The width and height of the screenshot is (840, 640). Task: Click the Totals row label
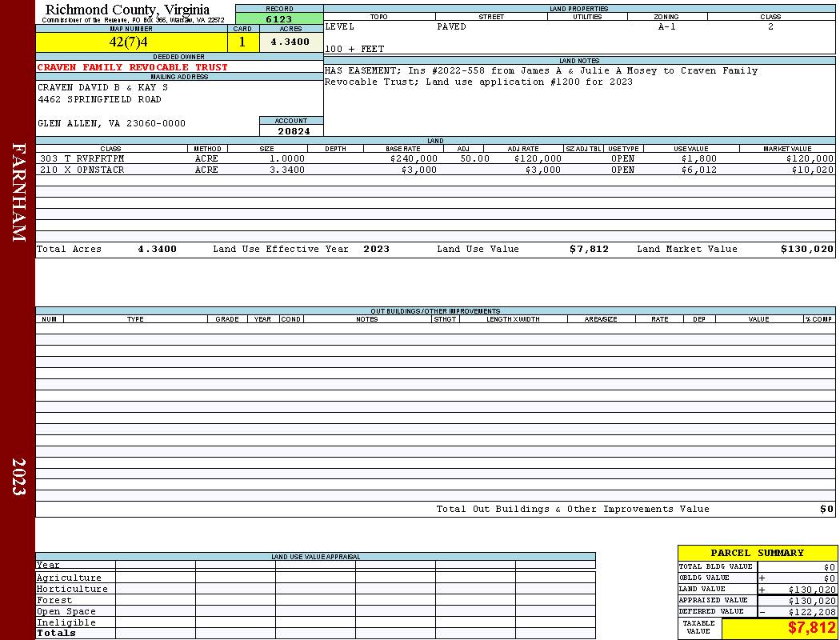click(56, 633)
